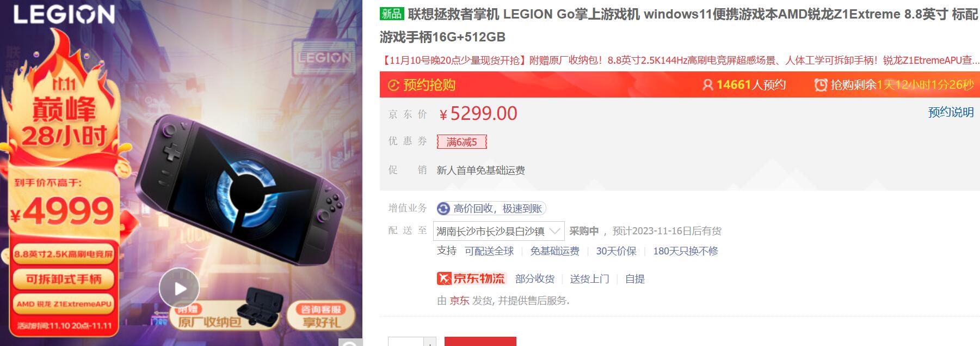Image resolution: width=980 pixels, height=346 pixels.
Task: Click the quantity input field
Action: (x=406, y=342)
